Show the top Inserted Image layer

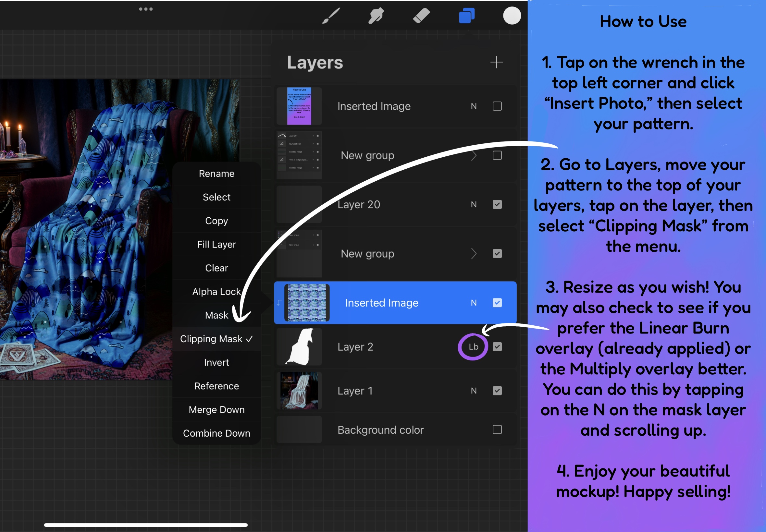[497, 106]
